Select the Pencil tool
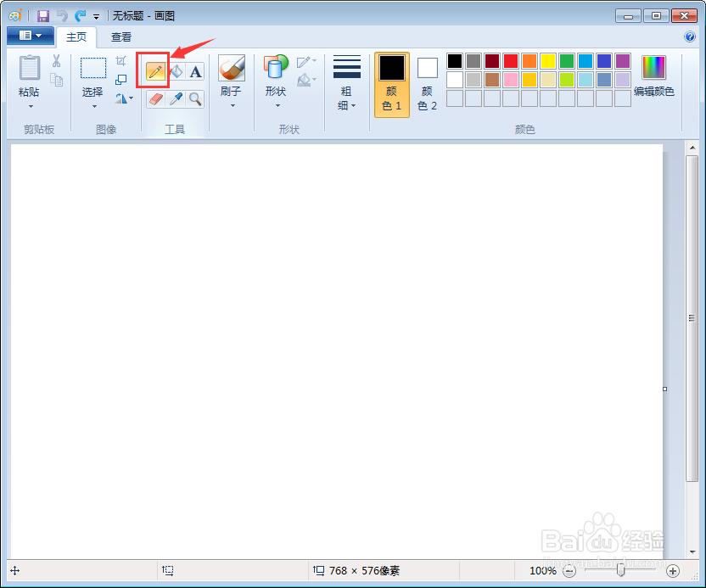Viewport: 706px width, 588px height. (x=155, y=71)
